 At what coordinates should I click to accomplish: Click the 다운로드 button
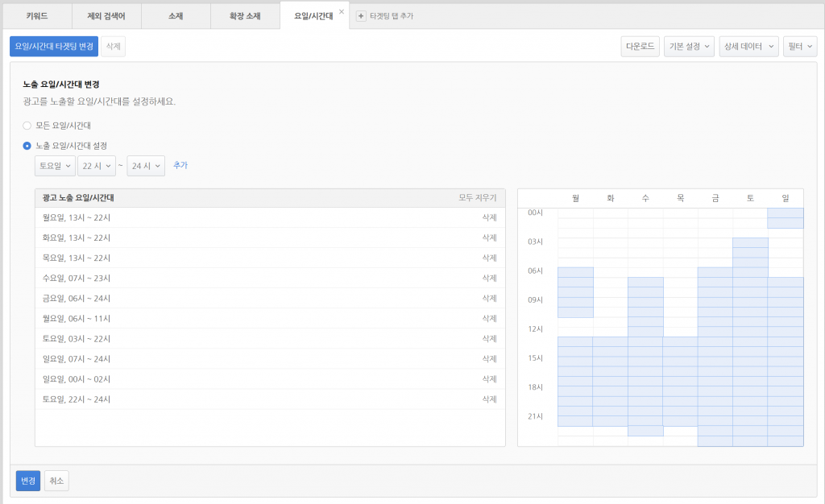640,46
